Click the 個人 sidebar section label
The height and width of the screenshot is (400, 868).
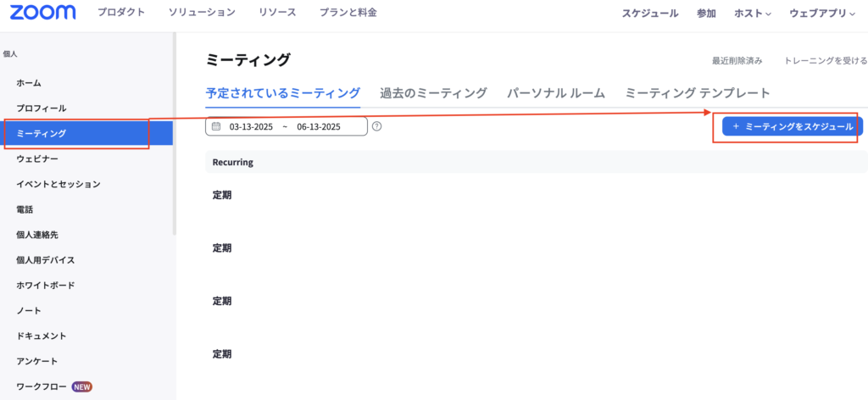(10, 53)
